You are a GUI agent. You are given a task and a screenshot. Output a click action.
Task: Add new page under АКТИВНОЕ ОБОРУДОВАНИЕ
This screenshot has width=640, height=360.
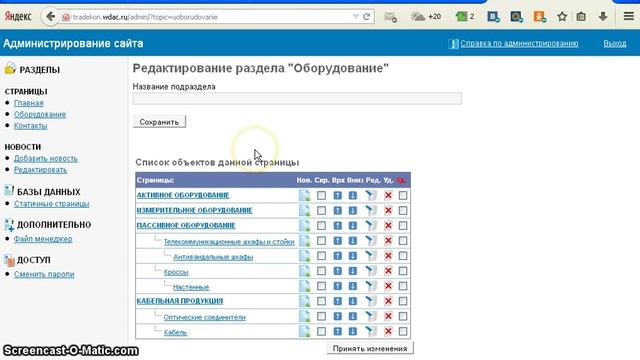pyautogui.click(x=304, y=196)
